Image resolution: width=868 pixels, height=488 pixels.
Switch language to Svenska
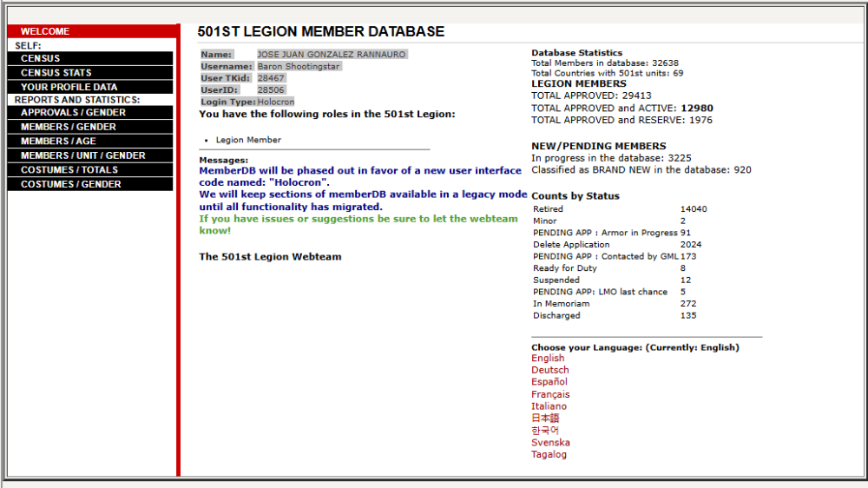pyautogui.click(x=550, y=443)
